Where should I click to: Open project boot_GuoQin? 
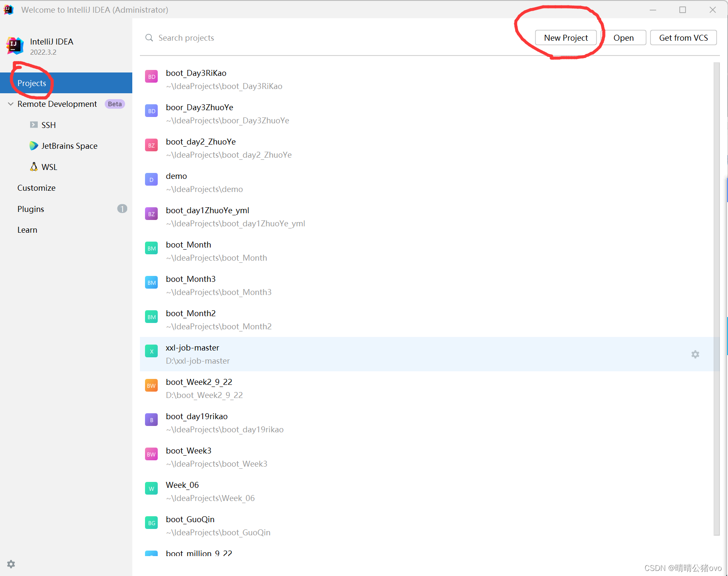[x=426, y=526]
